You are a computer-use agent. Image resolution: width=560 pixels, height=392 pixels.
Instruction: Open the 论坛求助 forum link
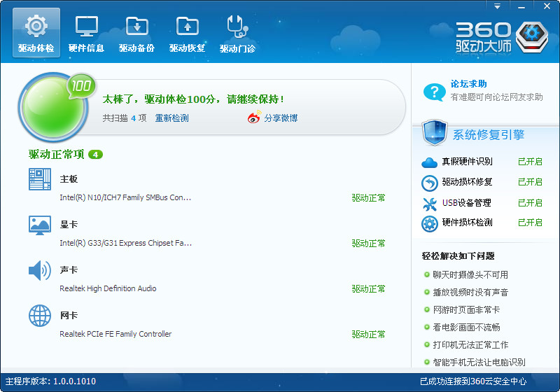[468, 84]
